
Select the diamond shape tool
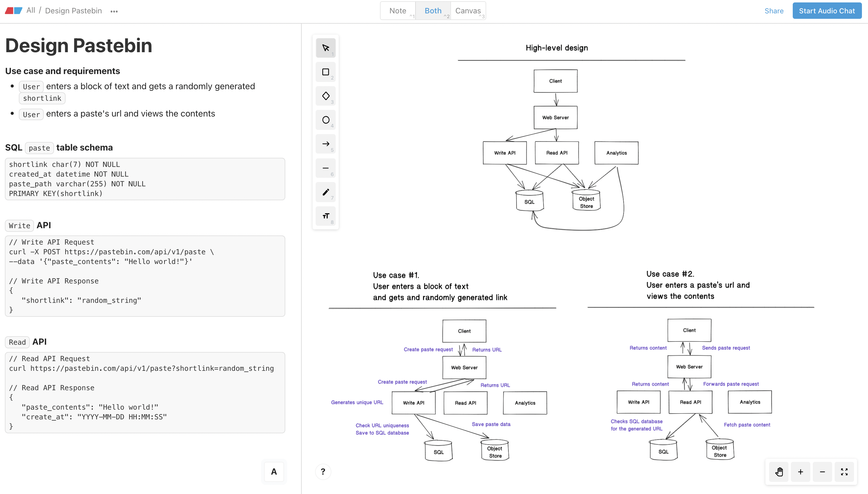pyautogui.click(x=325, y=96)
